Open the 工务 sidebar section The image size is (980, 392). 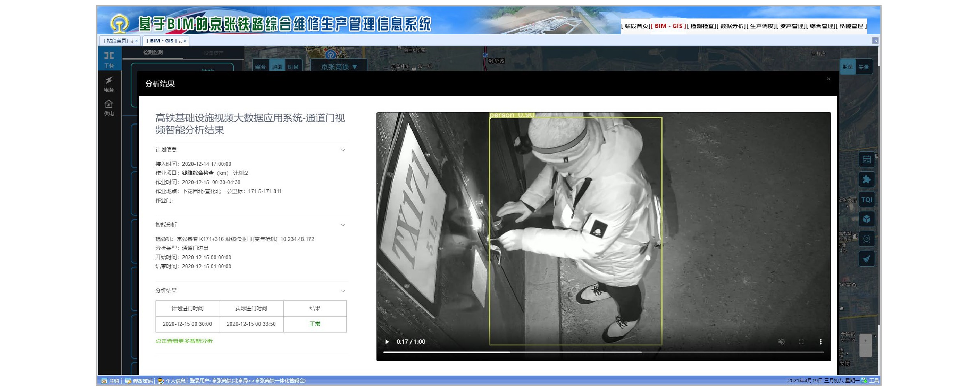pos(109,59)
